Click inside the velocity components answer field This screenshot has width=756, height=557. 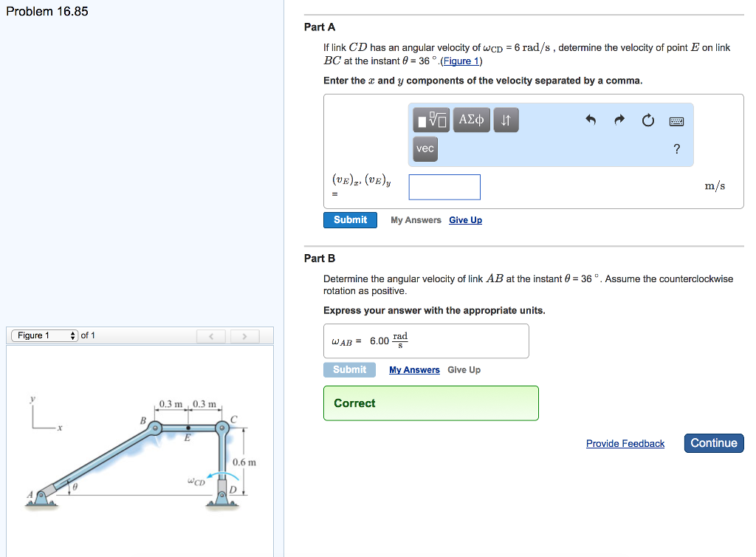click(444, 187)
